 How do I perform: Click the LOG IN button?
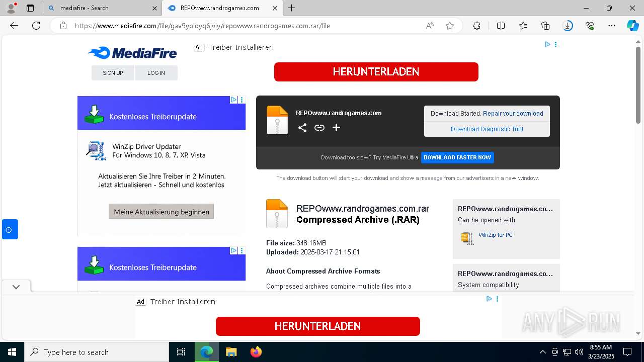click(x=156, y=73)
